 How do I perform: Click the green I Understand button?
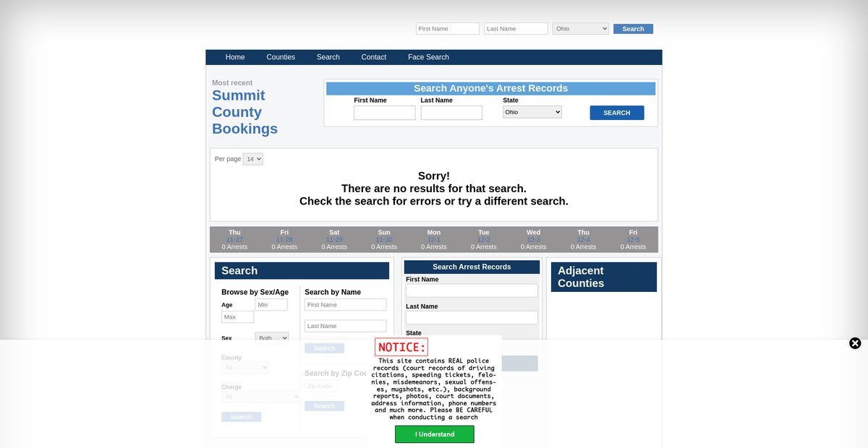tap(434, 434)
